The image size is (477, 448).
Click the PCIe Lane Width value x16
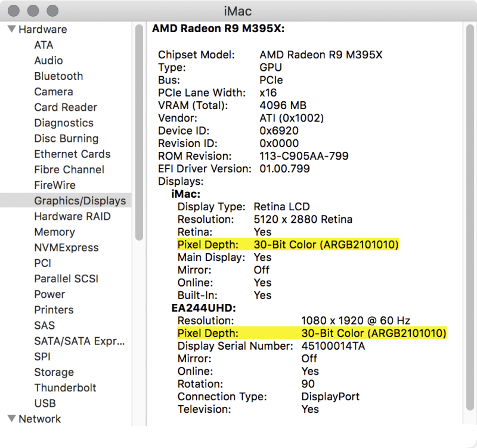point(268,93)
